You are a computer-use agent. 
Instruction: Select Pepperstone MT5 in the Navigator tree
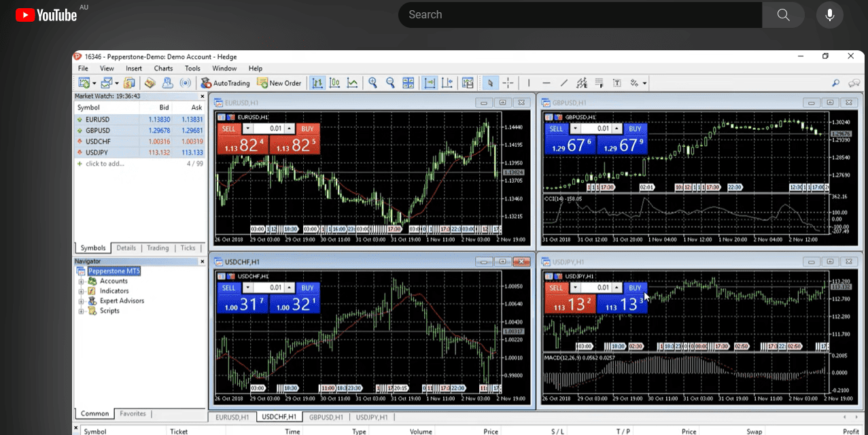[114, 271]
